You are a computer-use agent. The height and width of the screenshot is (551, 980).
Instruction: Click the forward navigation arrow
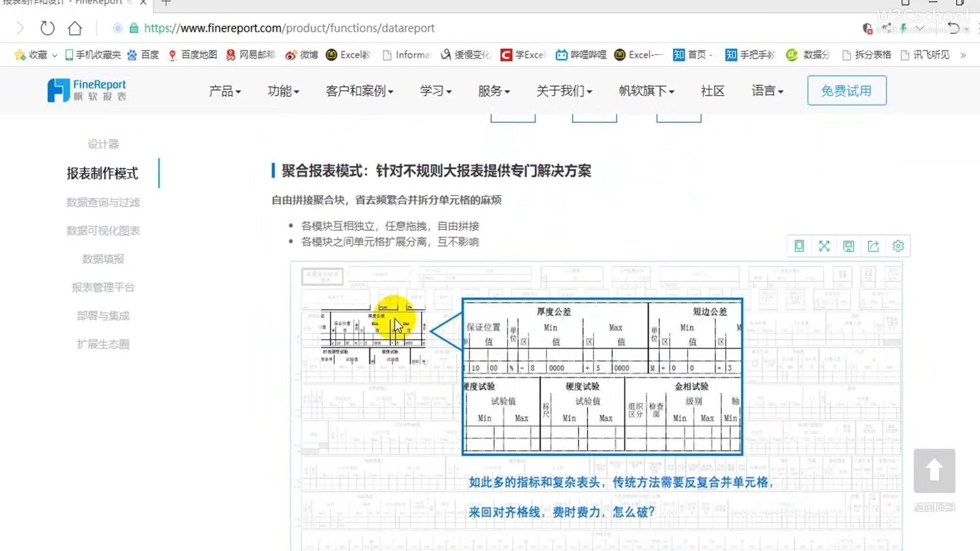20,28
